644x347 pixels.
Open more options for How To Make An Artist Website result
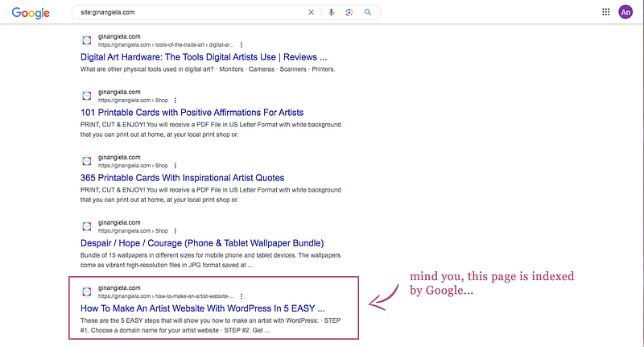tap(242, 296)
